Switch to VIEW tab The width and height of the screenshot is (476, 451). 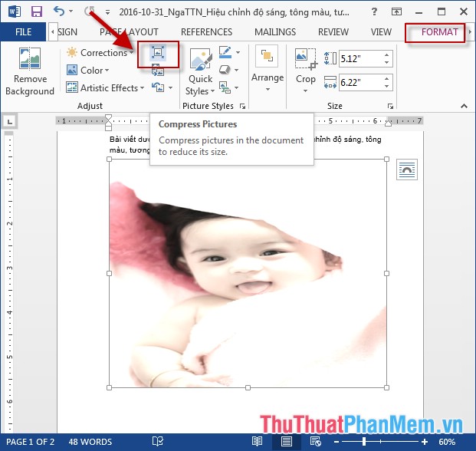coord(381,32)
